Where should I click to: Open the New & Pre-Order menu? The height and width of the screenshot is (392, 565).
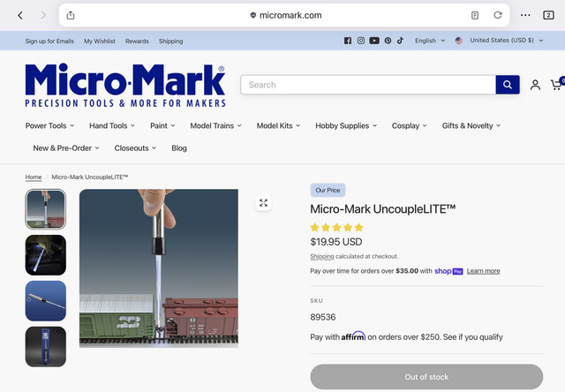66,148
